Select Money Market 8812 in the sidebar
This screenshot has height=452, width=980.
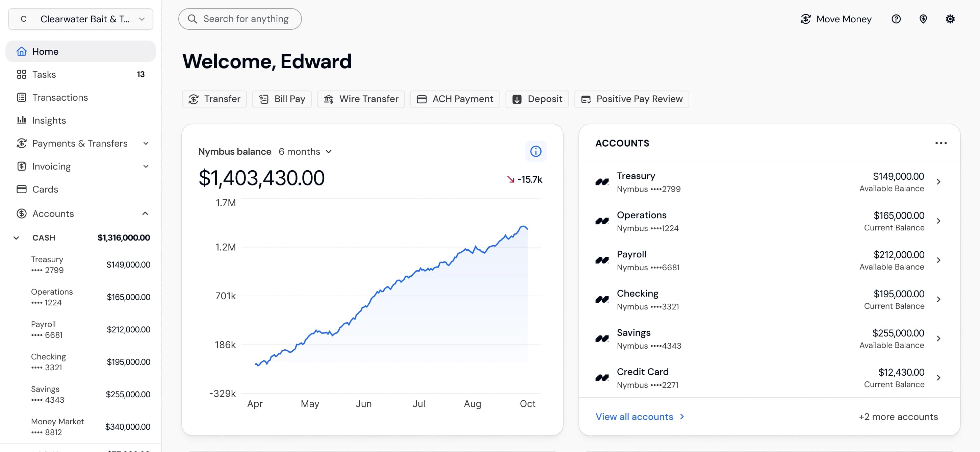[90, 427]
